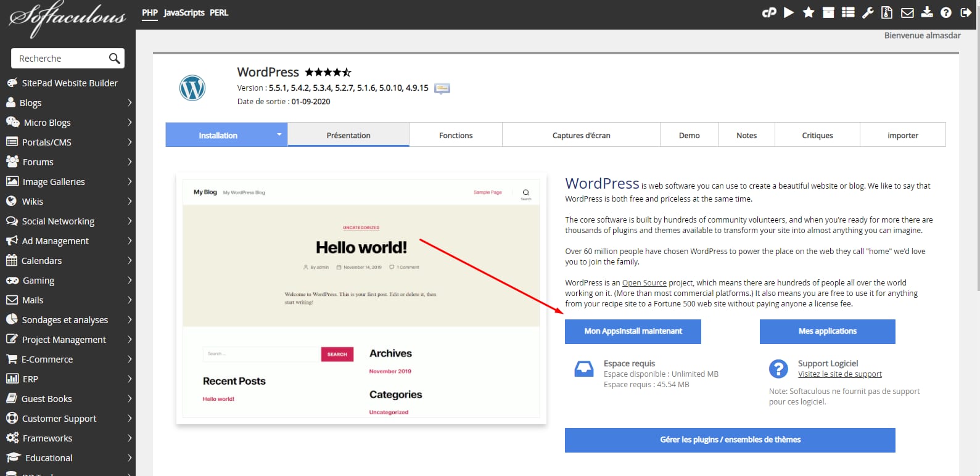Open the Notes tab
980x476 pixels.
pyautogui.click(x=747, y=135)
